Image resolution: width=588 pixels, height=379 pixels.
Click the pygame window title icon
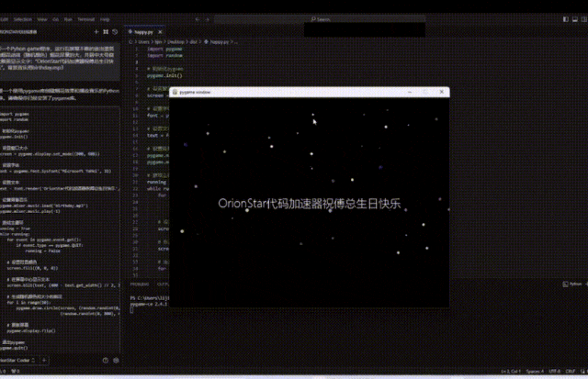[x=175, y=92]
